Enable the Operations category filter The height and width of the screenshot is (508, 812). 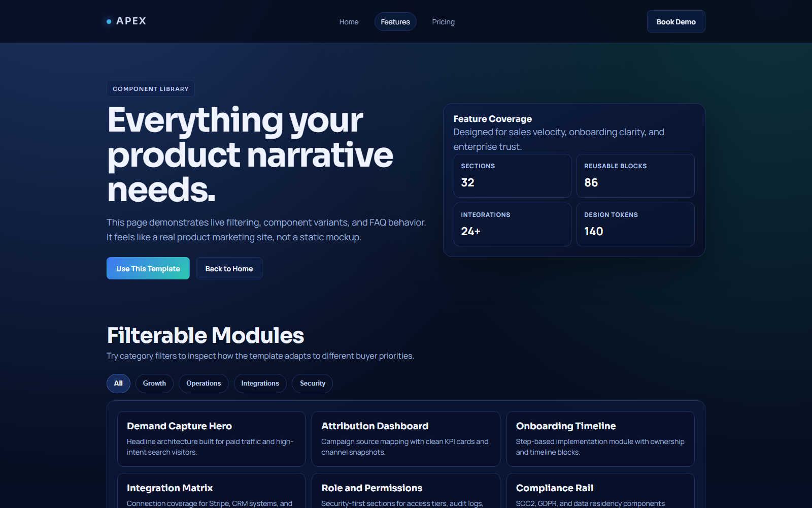coord(204,383)
